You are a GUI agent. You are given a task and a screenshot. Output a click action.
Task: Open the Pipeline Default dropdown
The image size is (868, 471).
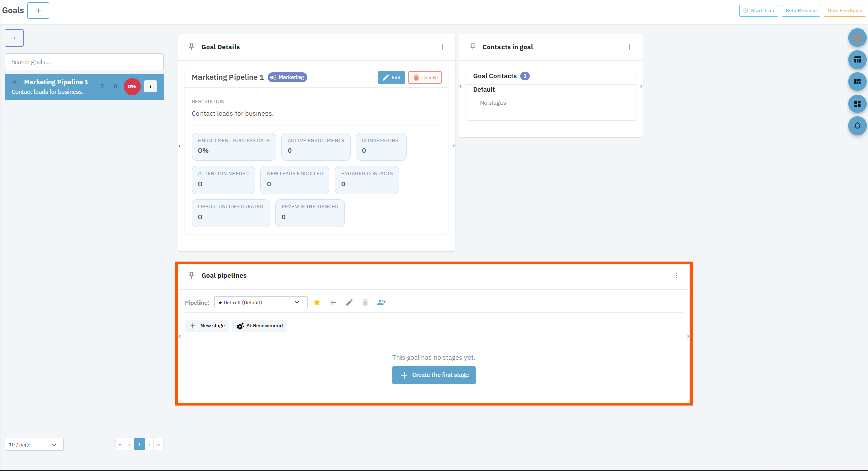(x=260, y=303)
